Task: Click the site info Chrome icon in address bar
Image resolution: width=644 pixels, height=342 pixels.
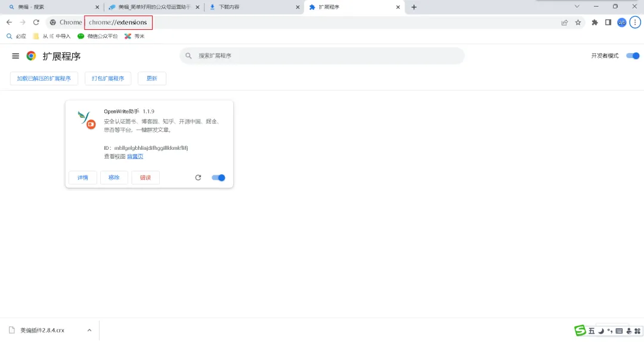Action: pyautogui.click(x=52, y=22)
